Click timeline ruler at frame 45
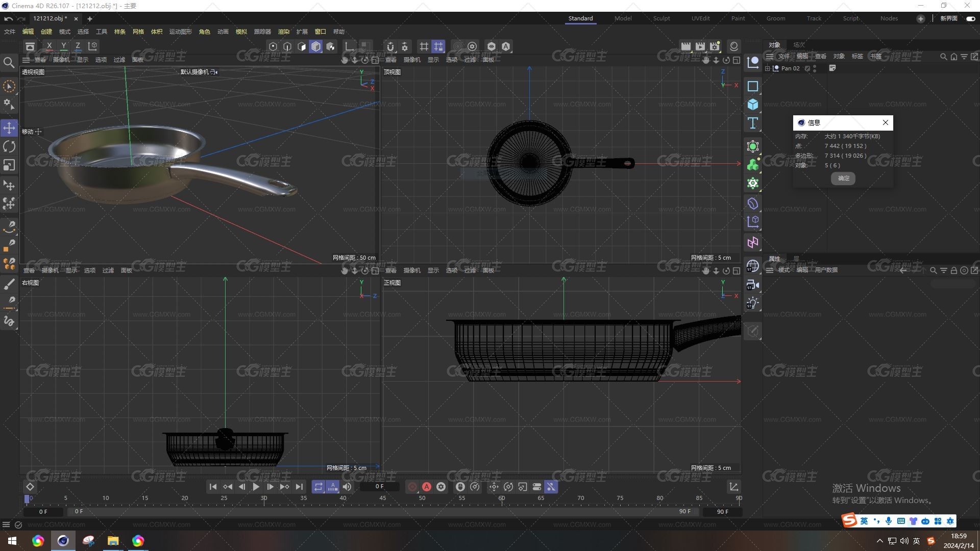This screenshot has height=551, width=980. (x=383, y=498)
